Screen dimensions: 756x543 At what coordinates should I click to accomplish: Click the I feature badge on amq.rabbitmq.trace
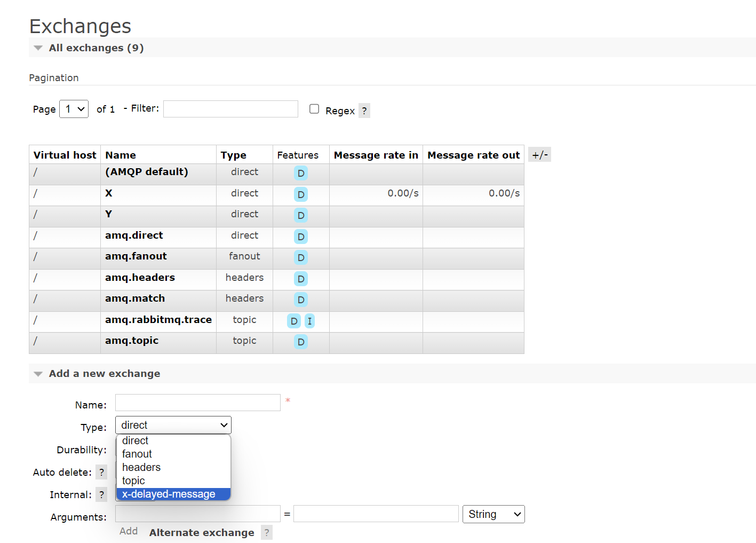tap(309, 321)
